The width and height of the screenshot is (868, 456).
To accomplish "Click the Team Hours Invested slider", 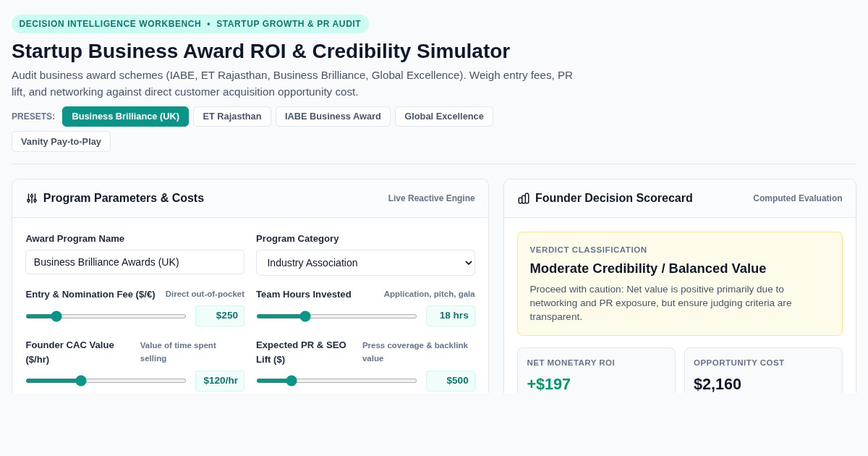I will coord(336,316).
